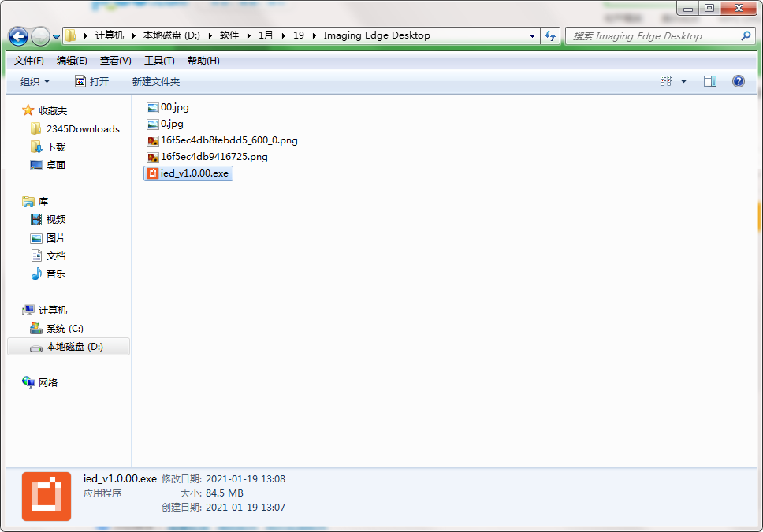The width and height of the screenshot is (763, 532).
Task: Expand the arrow after 1月 breadcrumb
Action: coord(283,35)
